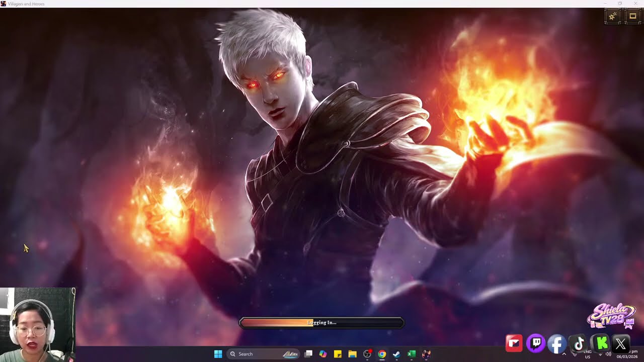
Task: Close the Villagers and Heroes window
Action: (x=635, y=4)
